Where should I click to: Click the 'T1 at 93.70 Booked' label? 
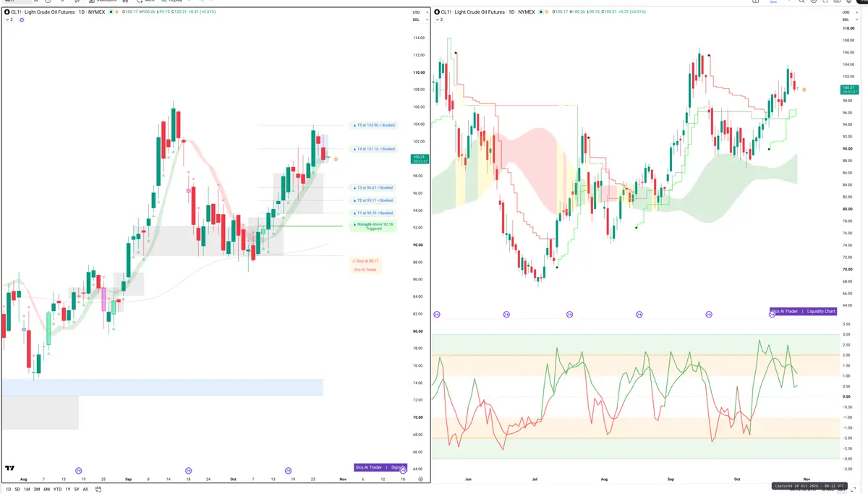(x=373, y=213)
